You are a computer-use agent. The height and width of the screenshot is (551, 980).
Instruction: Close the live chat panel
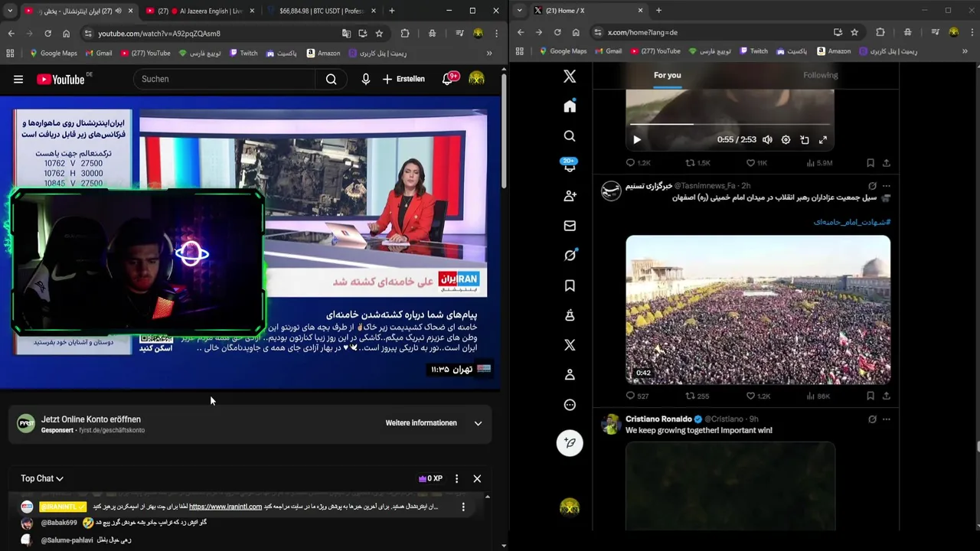(477, 478)
